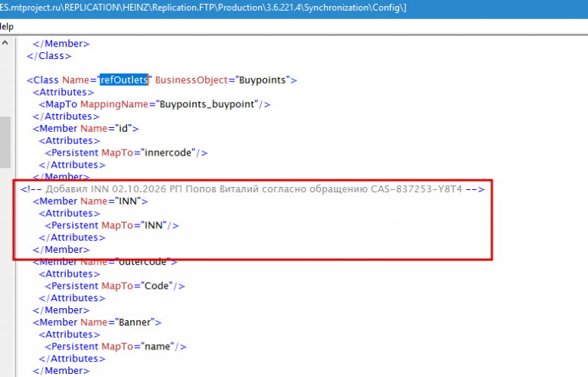Click the file path in the title bar

203,8
